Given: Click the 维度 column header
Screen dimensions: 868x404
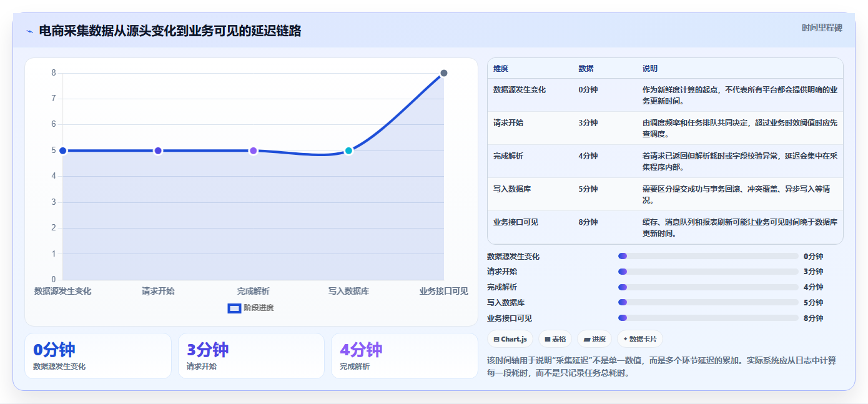Looking at the screenshot, I should pos(501,68).
